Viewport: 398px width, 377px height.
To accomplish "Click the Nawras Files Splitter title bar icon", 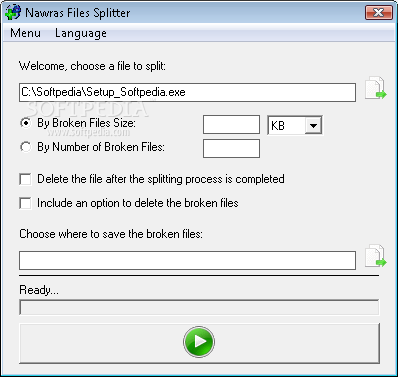I will click(14, 13).
